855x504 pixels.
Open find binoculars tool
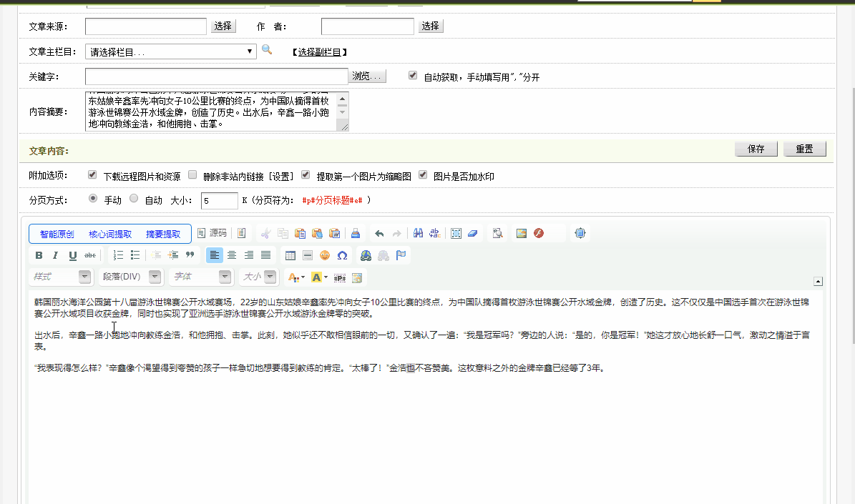tap(419, 233)
